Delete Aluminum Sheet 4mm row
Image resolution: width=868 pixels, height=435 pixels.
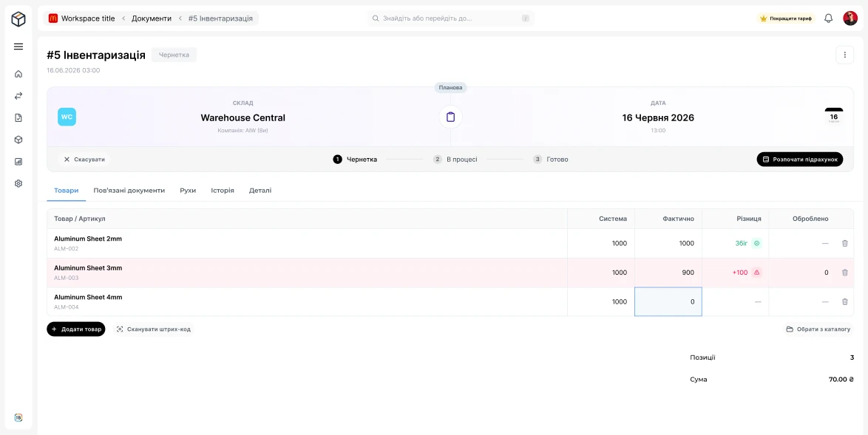tap(845, 302)
